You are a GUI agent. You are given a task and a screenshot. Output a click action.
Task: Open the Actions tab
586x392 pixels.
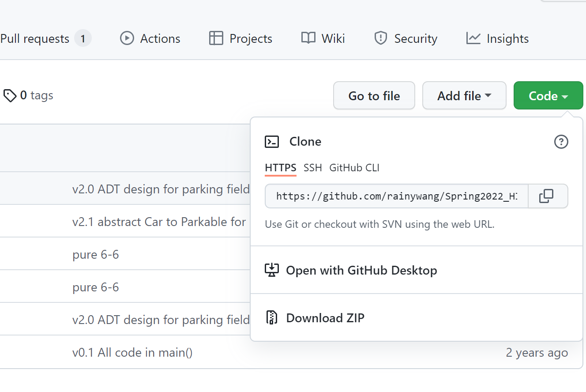(x=150, y=38)
